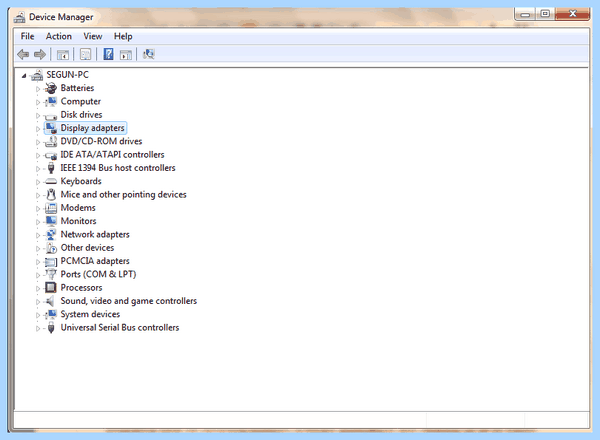600x440 pixels.
Task: Click the Computer category icon
Action: pyautogui.click(x=51, y=101)
